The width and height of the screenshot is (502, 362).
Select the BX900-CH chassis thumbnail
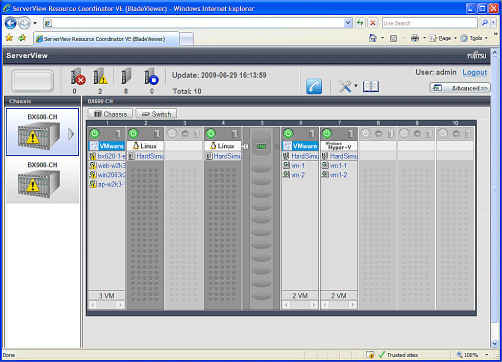tap(42, 180)
